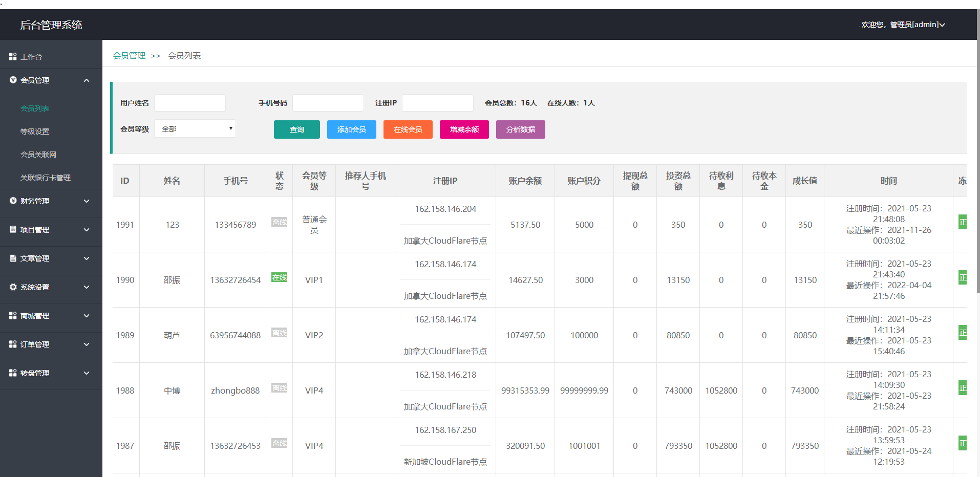Image resolution: width=980 pixels, height=477 pixels.
Task: Click green status tag in row 1990
Action: pos(963,277)
